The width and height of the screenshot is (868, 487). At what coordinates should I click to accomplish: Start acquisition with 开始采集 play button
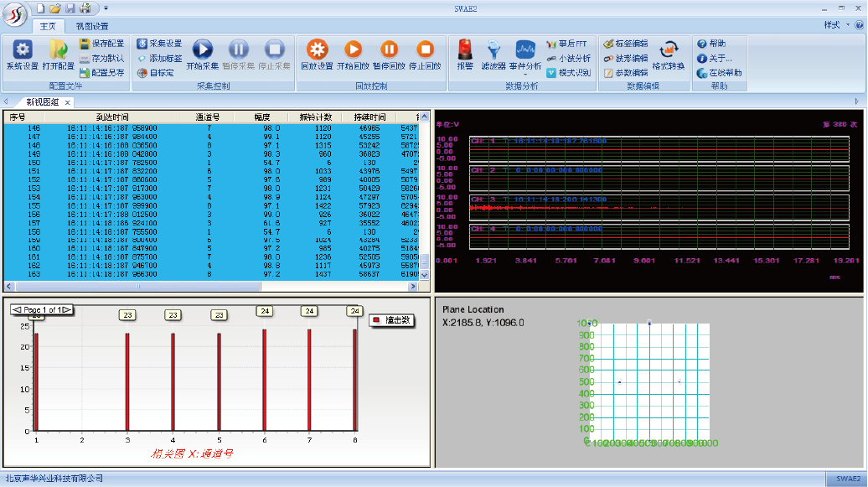(203, 49)
